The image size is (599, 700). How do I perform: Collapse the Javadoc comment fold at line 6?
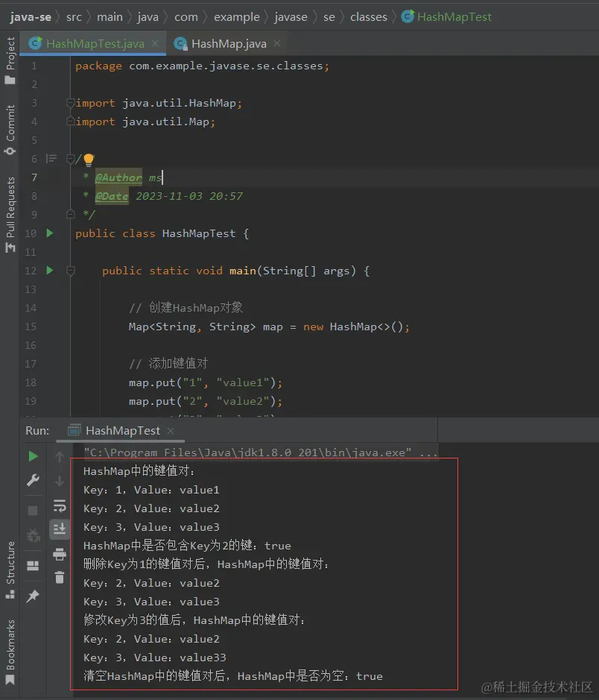(70, 159)
